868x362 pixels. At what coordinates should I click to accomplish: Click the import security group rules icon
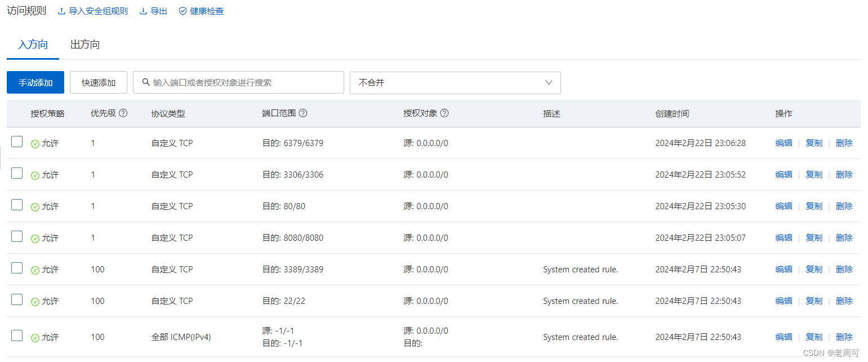pyautogui.click(x=62, y=11)
